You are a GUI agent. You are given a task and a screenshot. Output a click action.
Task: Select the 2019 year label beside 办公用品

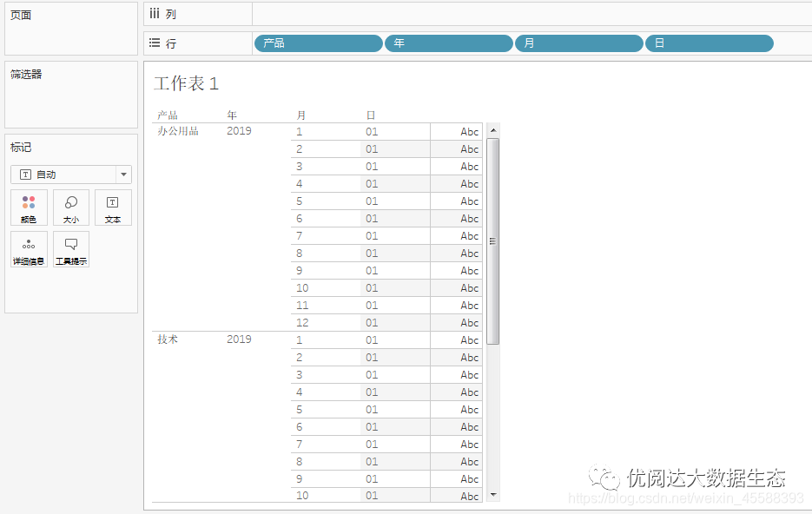(x=239, y=131)
